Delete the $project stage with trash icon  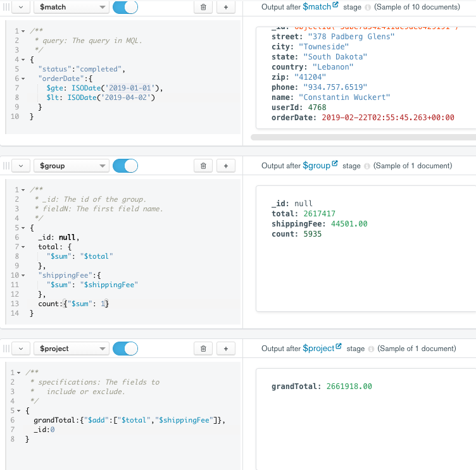coord(203,349)
